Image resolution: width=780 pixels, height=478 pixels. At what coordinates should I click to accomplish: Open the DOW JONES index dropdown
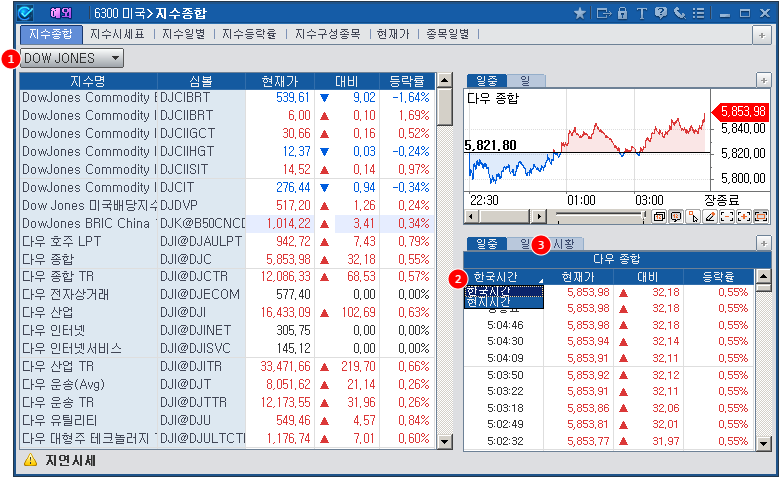[x=72, y=58]
